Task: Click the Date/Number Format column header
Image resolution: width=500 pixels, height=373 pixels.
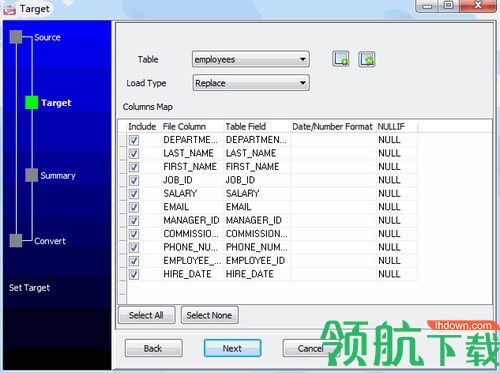Action: [x=332, y=126]
